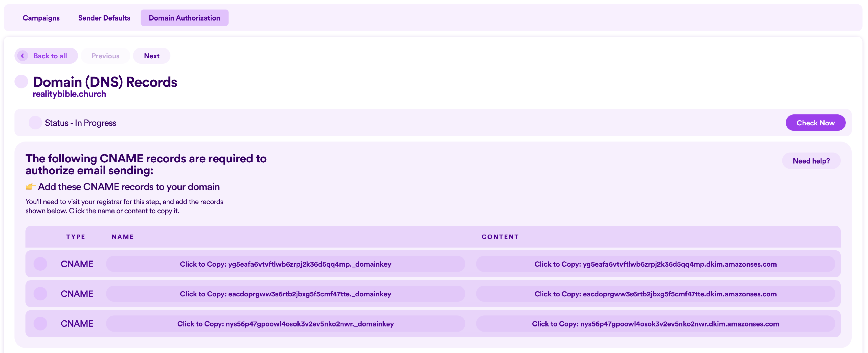The image size is (868, 353).
Task: Click the first CNAME row's circle icon
Action: (41, 264)
